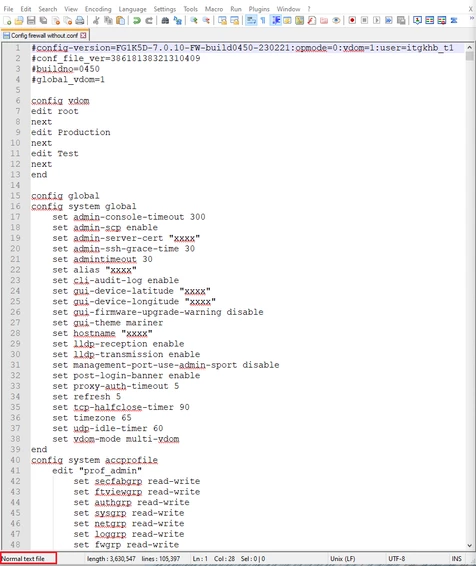
Task: Toggle Word wrap in the toolbar
Action: click(251, 21)
